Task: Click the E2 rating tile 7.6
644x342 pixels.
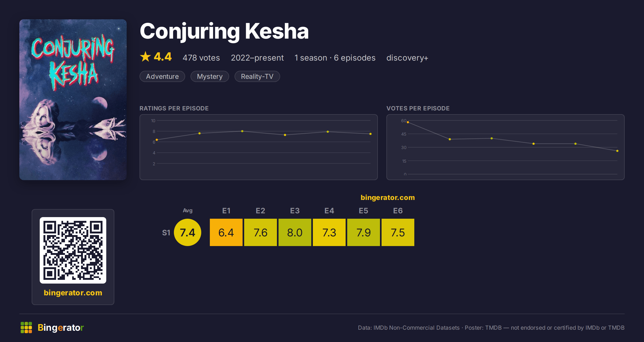Action: coord(261,232)
